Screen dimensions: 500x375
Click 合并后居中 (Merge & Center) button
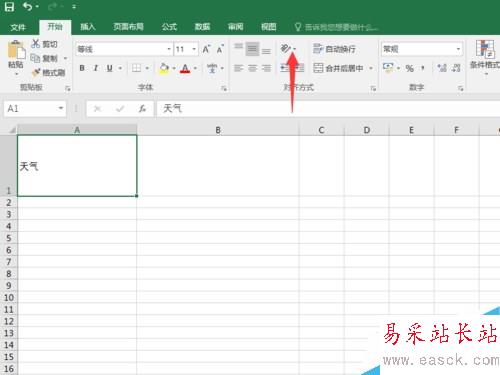click(x=338, y=68)
